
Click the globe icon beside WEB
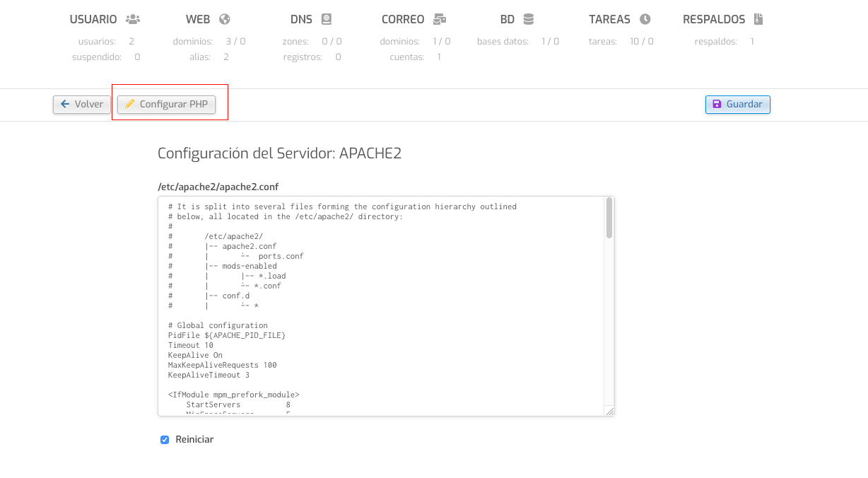(x=225, y=19)
